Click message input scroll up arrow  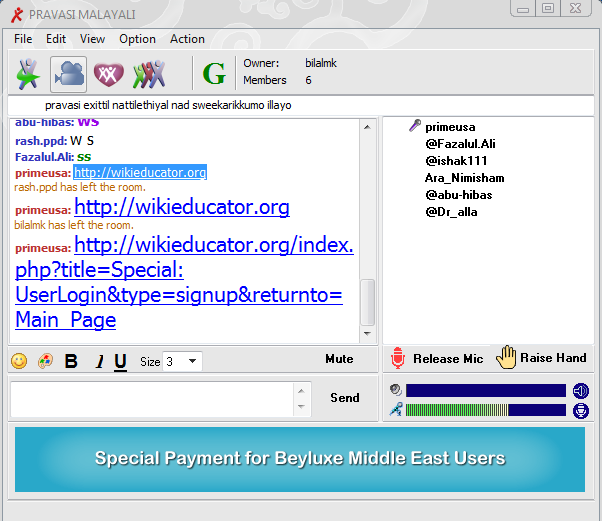pos(301,391)
